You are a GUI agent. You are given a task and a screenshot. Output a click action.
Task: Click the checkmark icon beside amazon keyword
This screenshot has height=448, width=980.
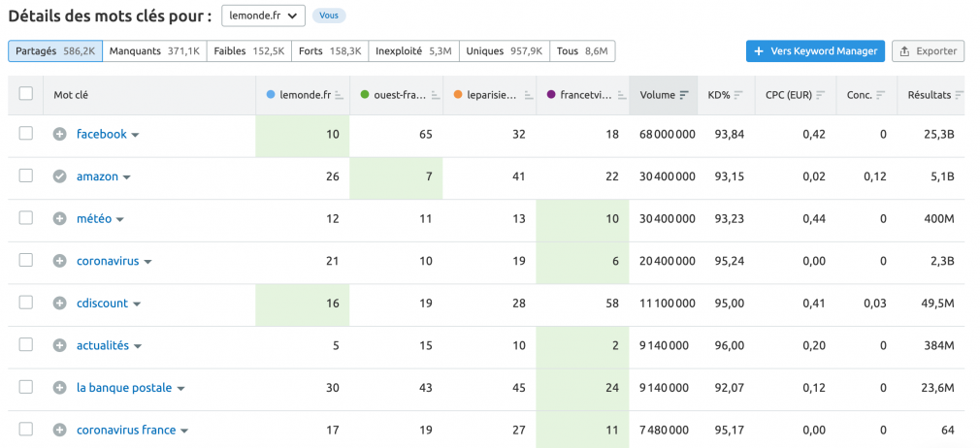(x=59, y=176)
